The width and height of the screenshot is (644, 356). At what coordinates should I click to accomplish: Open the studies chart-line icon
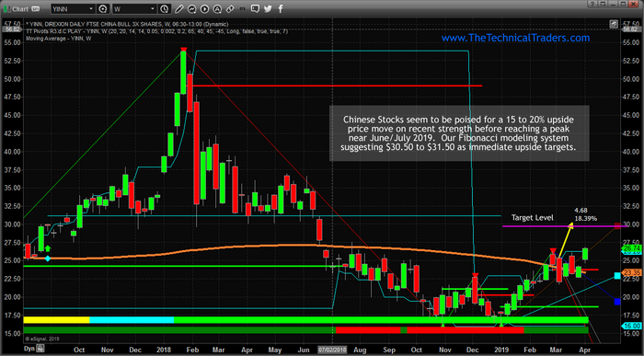point(191,8)
